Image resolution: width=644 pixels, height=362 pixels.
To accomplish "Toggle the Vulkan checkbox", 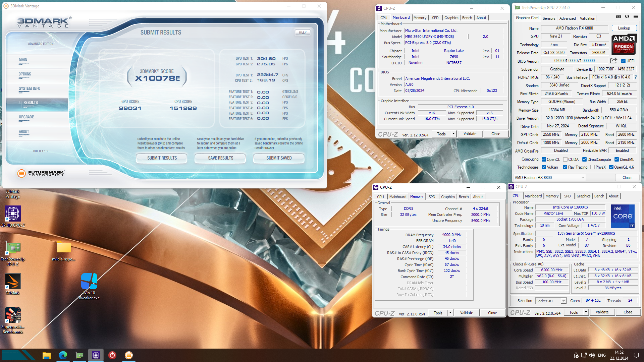I will [544, 167].
